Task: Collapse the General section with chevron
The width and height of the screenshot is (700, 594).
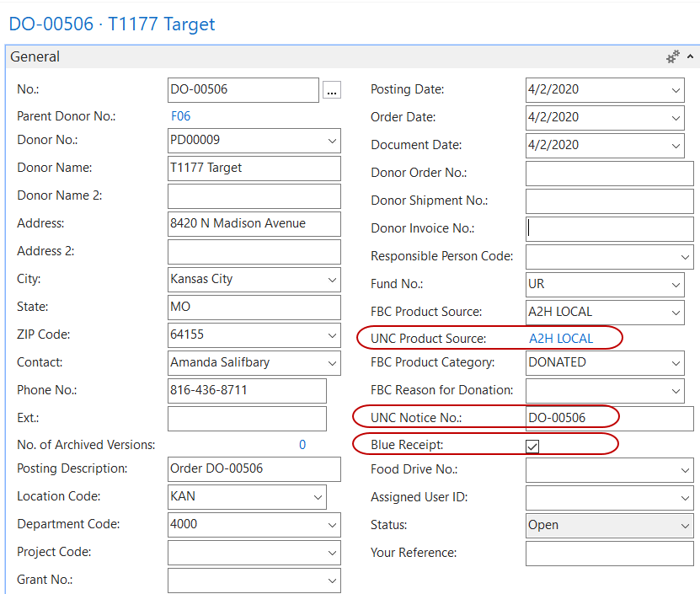Action: click(x=691, y=57)
